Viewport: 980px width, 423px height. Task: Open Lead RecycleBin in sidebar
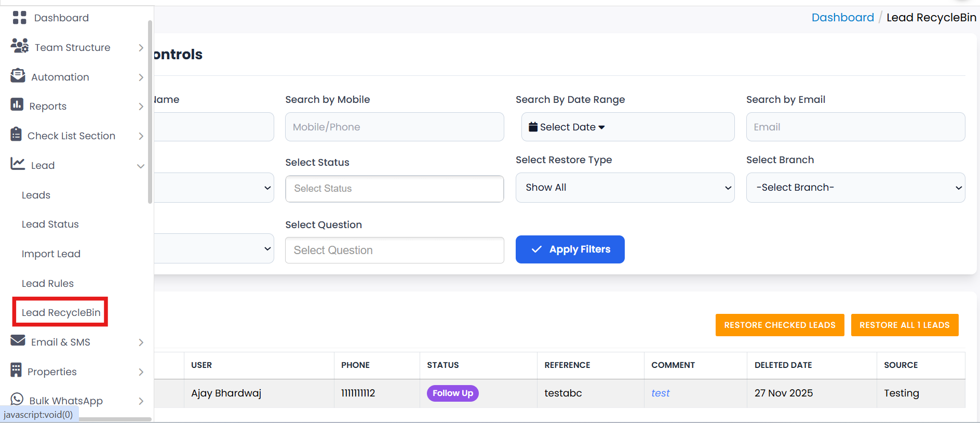point(61,312)
